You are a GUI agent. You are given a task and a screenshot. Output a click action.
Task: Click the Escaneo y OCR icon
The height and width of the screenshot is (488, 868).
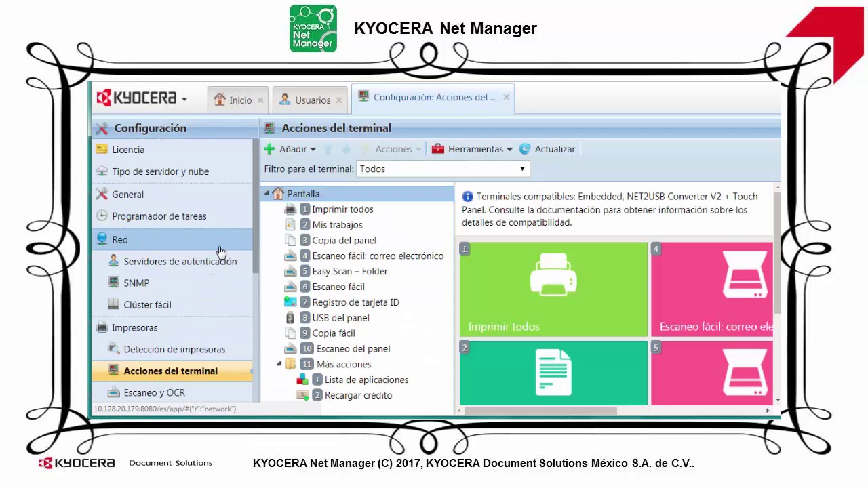pos(113,392)
